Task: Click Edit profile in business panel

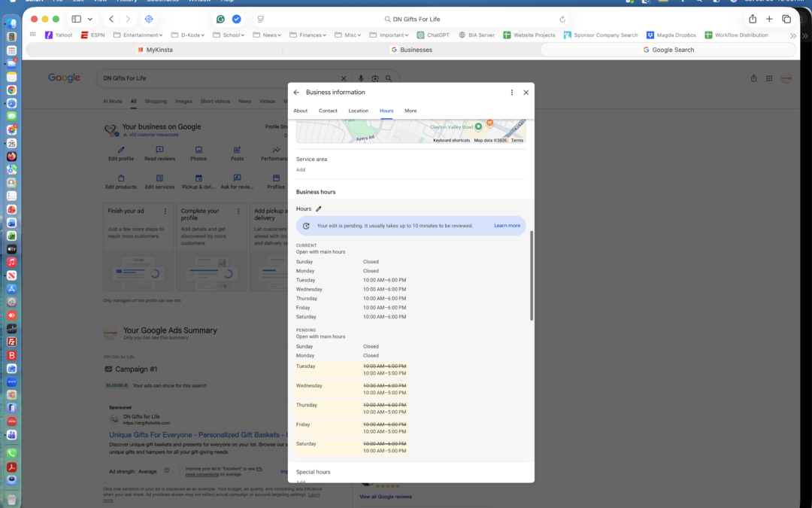Action: pyautogui.click(x=120, y=154)
